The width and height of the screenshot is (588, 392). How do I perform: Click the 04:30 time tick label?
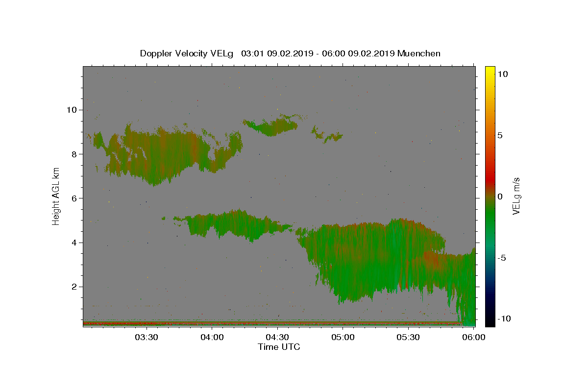(277, 337)
